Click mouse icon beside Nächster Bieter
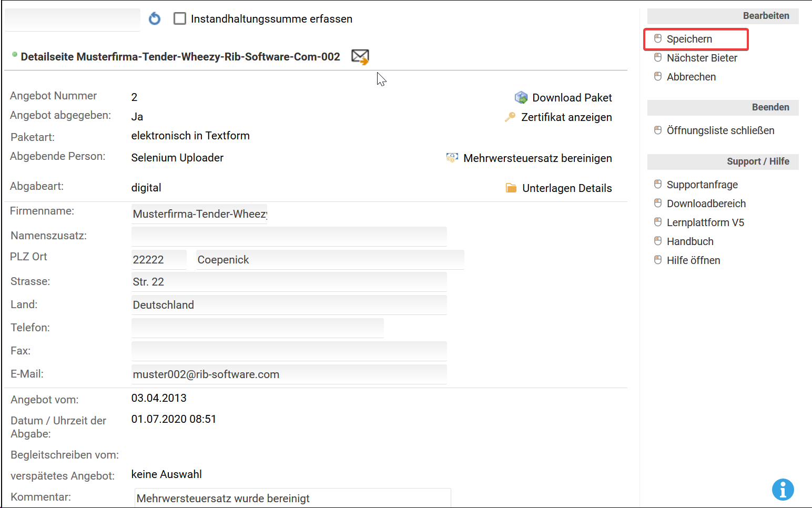The height and width of the screenshot is (508, 812). tap(658, 57)
